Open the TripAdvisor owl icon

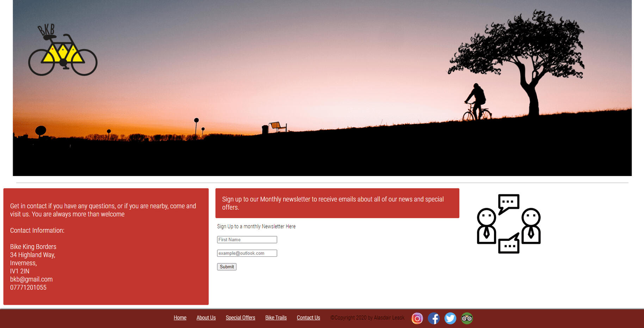tap(467, 318)
